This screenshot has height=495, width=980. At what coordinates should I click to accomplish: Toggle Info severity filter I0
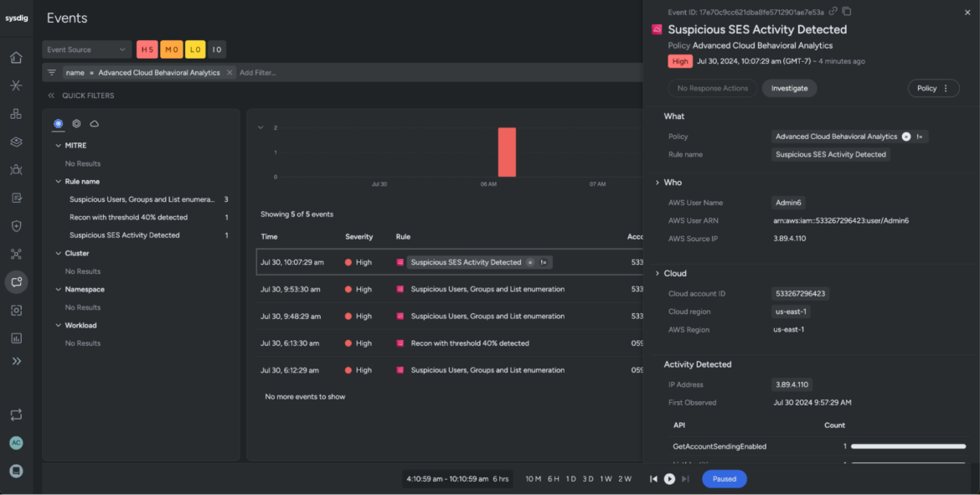coord(217,49)
